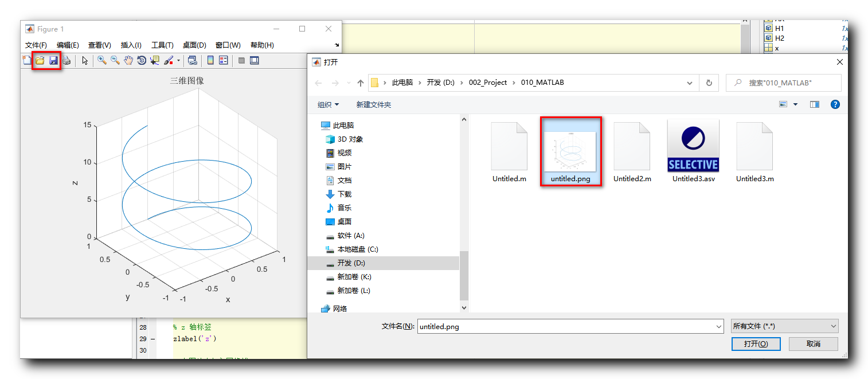The width and height of the screenshot is (868, 379).
Task: Toggle Show Plot Tools and Dock Figure
Action: [x=253, y=60]
